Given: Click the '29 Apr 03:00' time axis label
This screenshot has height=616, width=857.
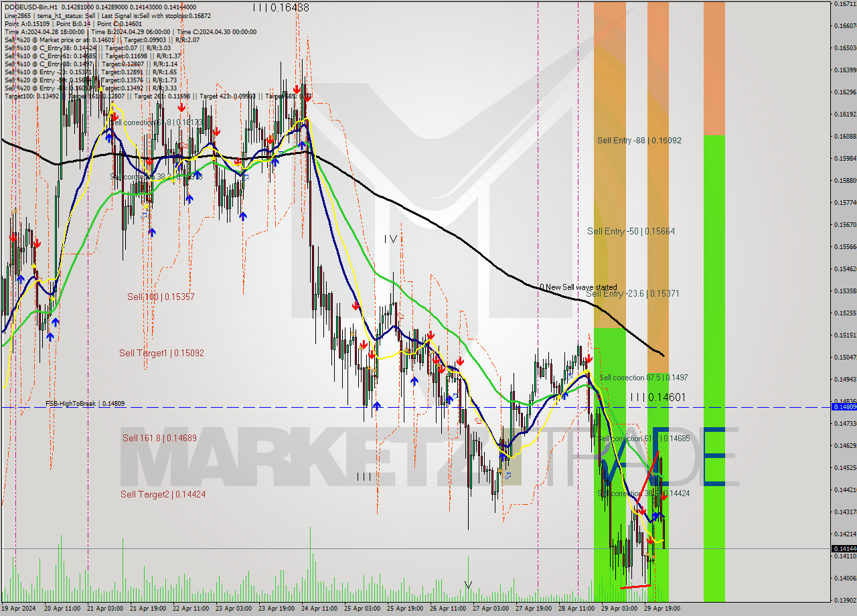Looking at the screenshot, I should coord(619,609).
